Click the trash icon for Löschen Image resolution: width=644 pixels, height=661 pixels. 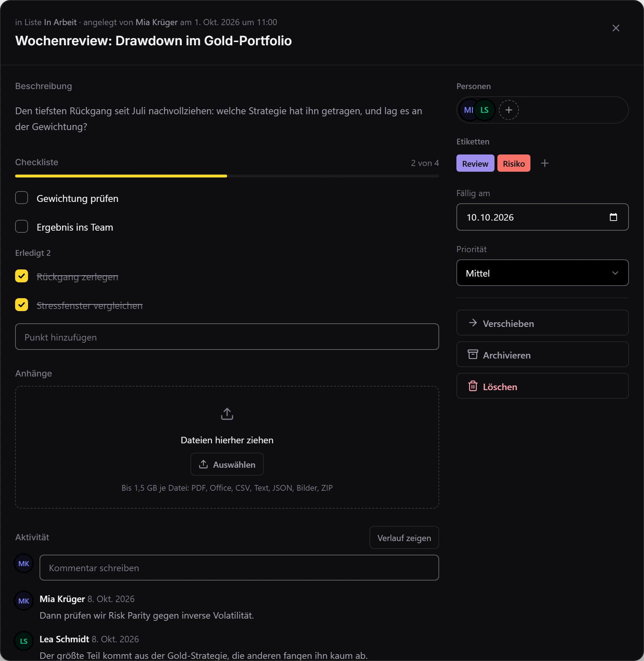click(473, 386)
